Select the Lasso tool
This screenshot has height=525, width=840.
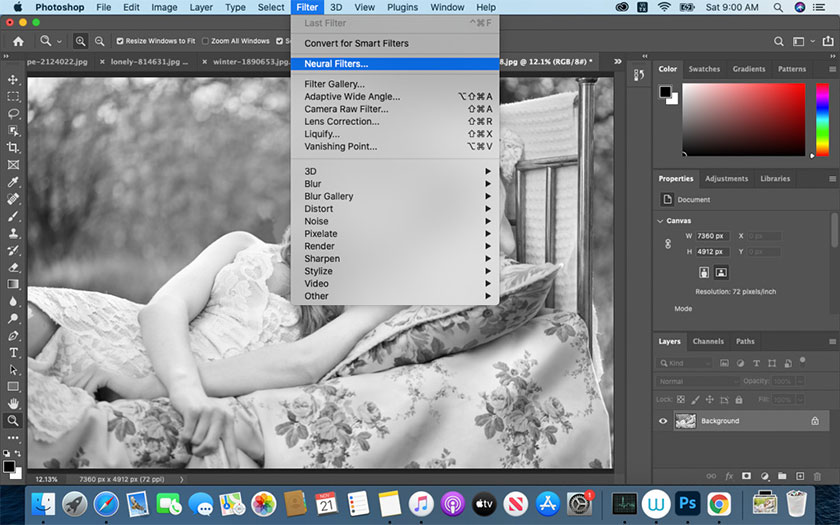click(x=13, y=114)
